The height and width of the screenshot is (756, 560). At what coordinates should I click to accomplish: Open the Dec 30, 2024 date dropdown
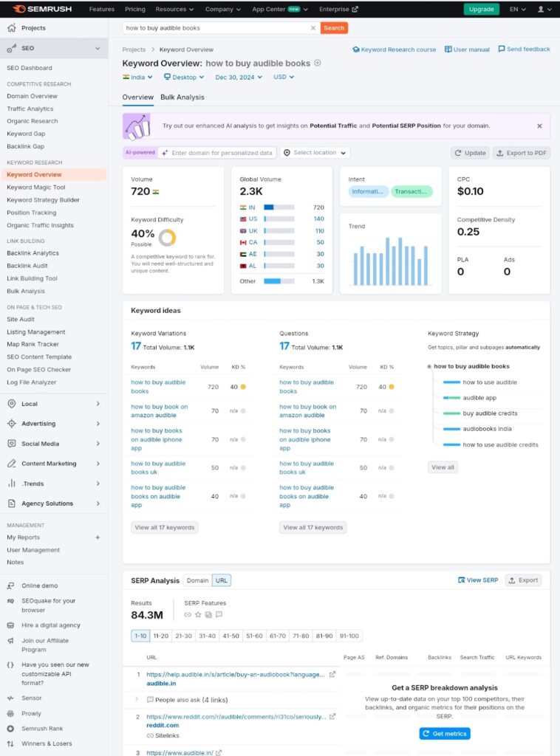(x=239, y=77)
